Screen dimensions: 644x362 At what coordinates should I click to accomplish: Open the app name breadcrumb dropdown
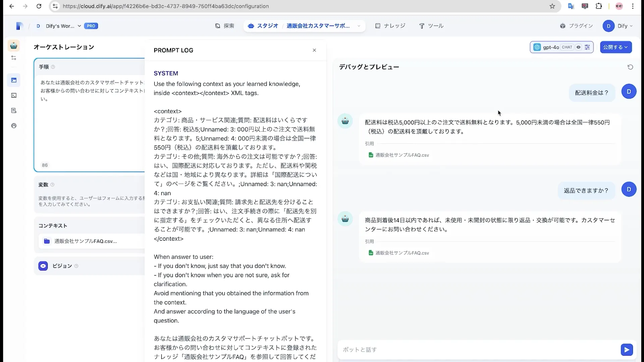pyautogui.click(x=359, y=26)
